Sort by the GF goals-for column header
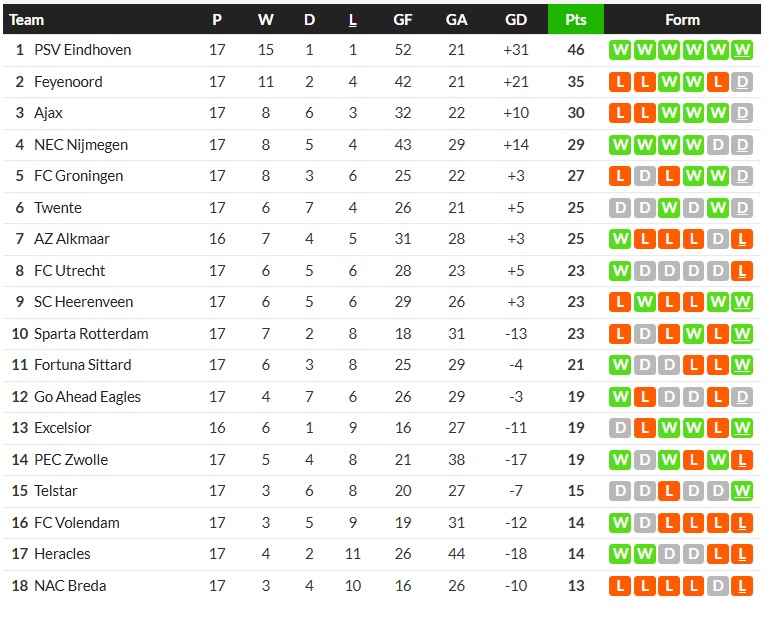771x618 pixels. coord(403,20)
